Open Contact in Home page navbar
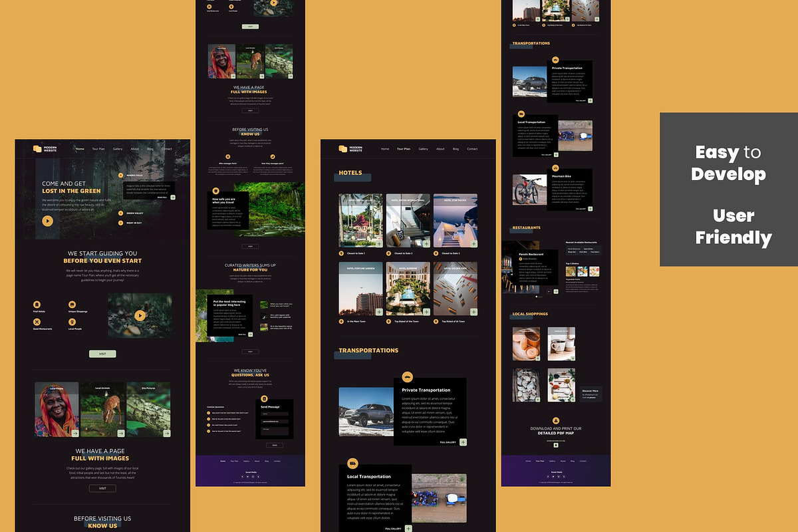The height and width of the screenshot is (532, 798). pos(166,149)
